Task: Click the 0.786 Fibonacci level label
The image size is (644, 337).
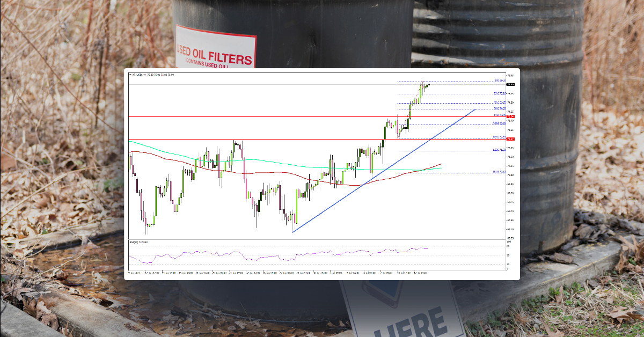Action: coord(498,122)
